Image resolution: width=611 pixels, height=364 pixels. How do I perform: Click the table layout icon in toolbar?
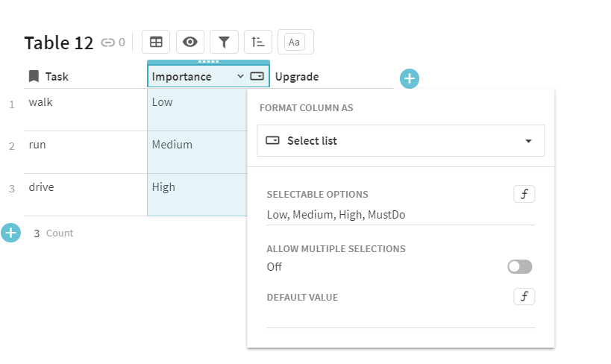pos(156,42)
